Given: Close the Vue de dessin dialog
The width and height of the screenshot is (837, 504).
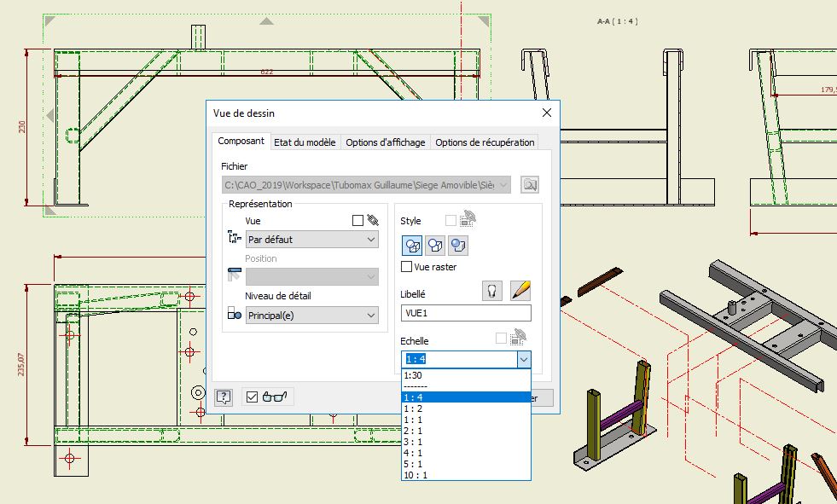Looking at the screenshot, I should 547,113.
